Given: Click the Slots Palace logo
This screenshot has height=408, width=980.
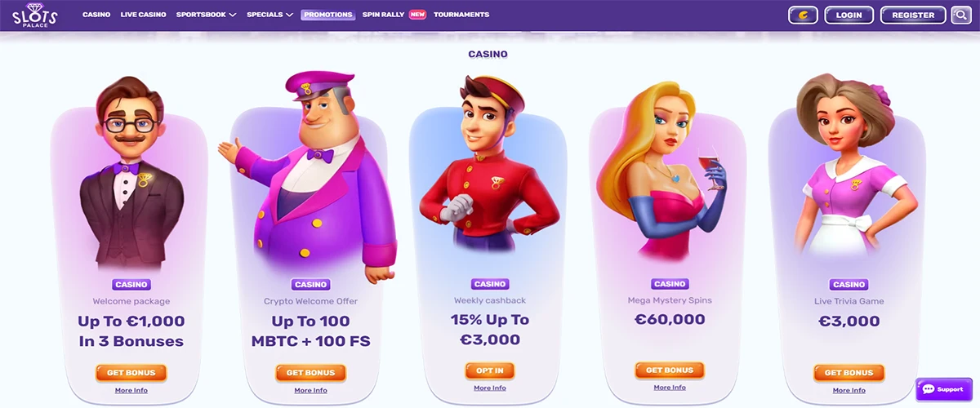Looking at the screenshot, I should 33,15.
